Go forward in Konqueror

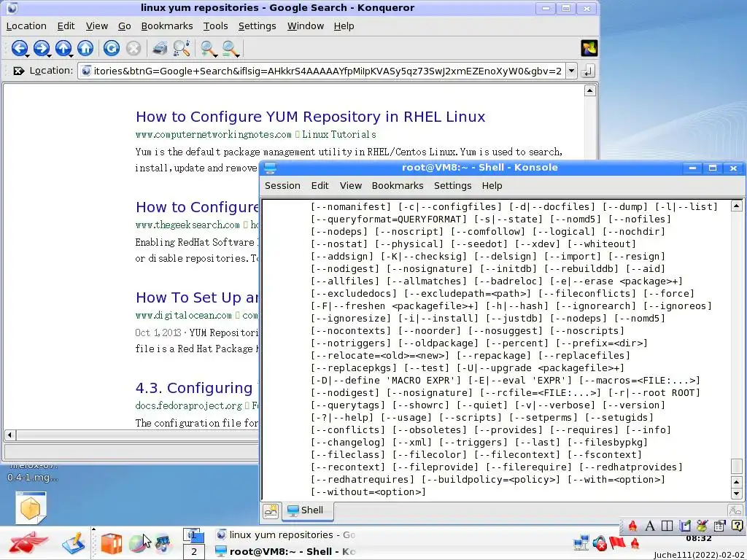pyautogui.click(x=40, y=48)
